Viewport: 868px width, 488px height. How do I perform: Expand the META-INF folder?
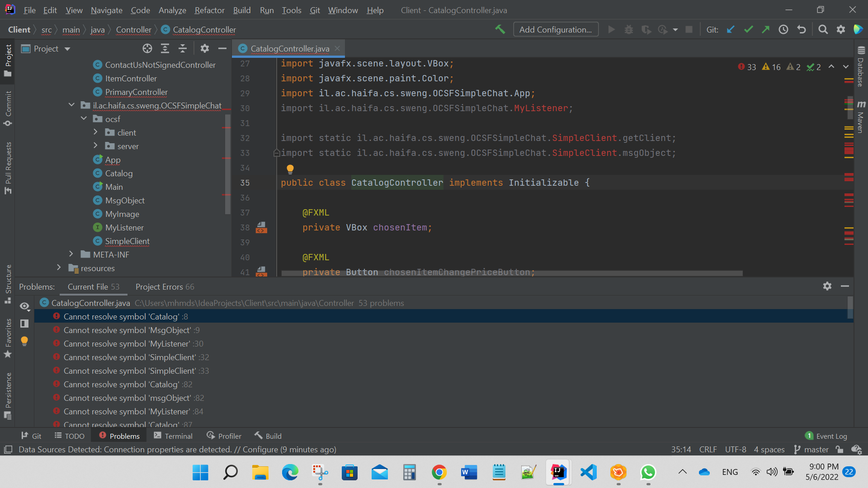[71, 254]
